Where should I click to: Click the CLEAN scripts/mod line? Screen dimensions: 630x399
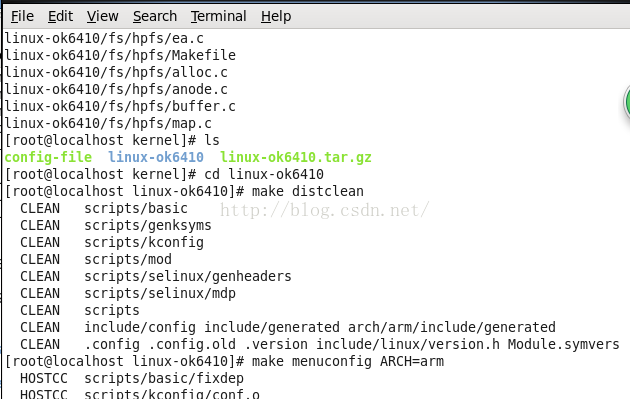96,259
